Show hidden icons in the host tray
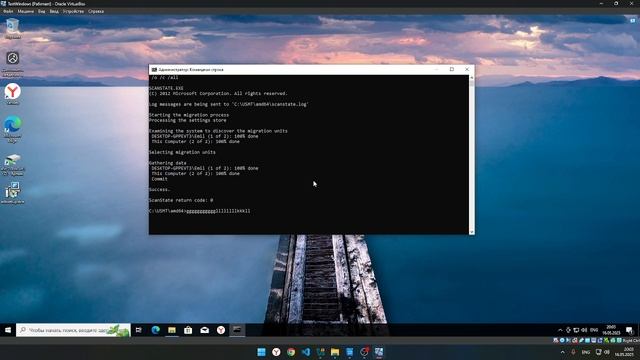Image resolution: width=640 pixels, height=360 pixels. 563,352
